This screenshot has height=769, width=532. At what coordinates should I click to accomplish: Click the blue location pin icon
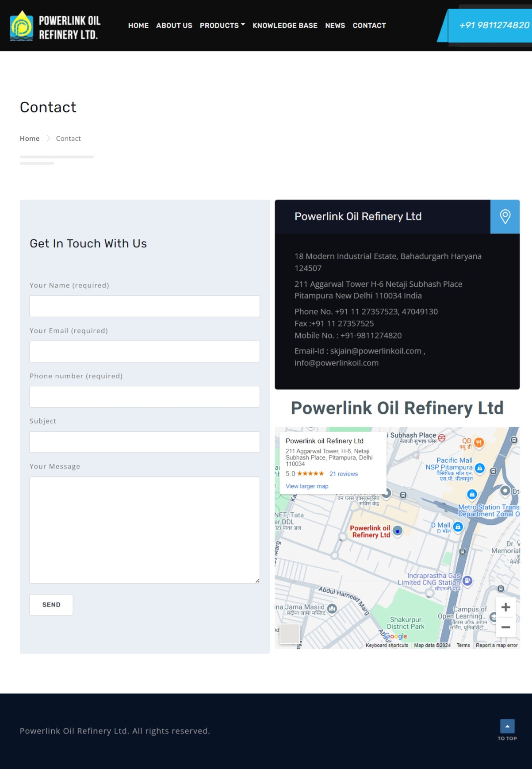coord(505,217)
